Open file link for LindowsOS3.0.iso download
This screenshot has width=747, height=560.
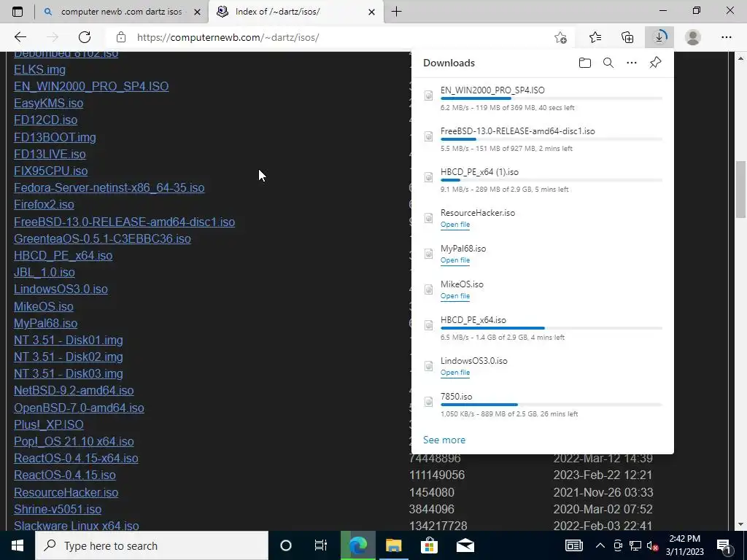(455, 373)
